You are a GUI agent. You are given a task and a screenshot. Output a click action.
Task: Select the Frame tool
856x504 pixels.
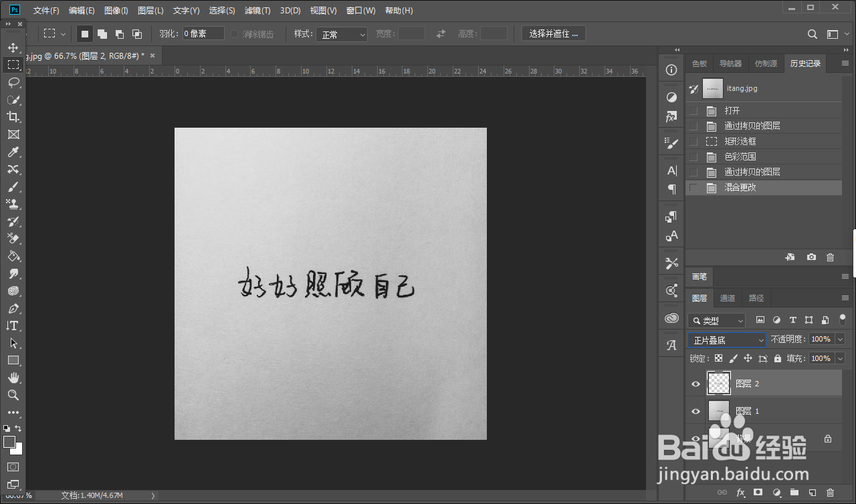click(13, 134)
